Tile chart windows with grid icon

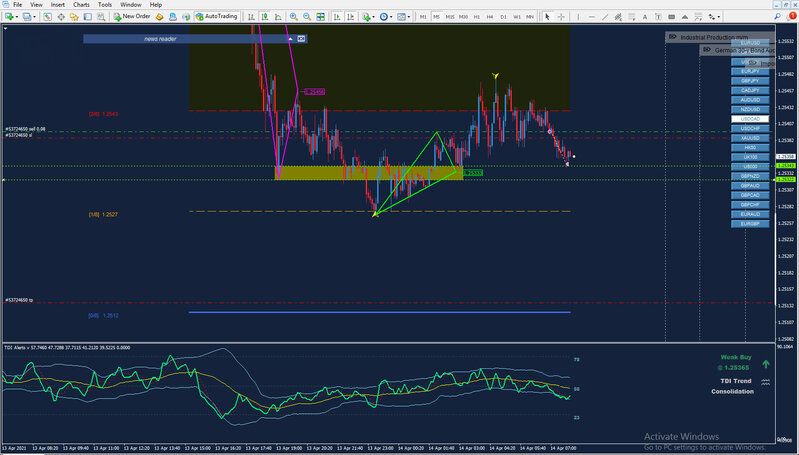(321, 17)
